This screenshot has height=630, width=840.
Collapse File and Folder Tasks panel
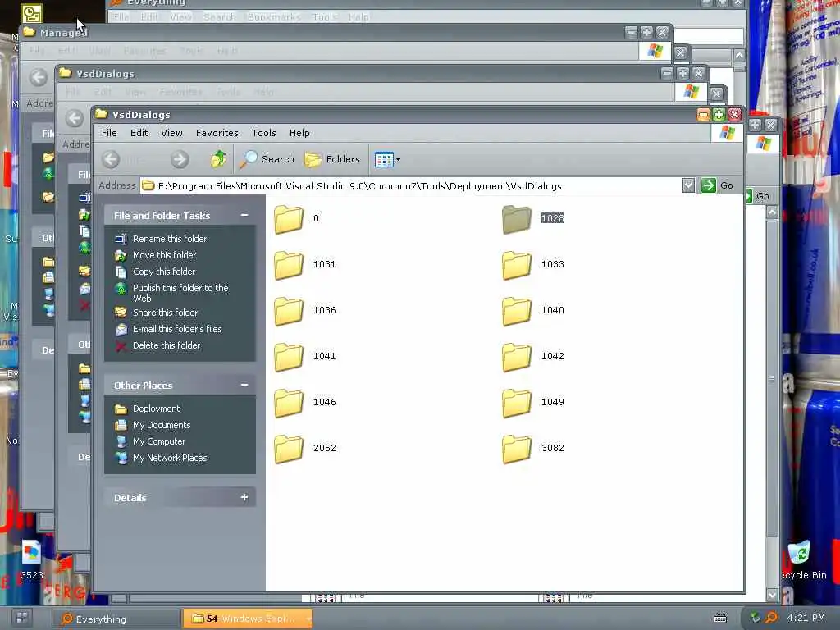click(x=244, y=216)
